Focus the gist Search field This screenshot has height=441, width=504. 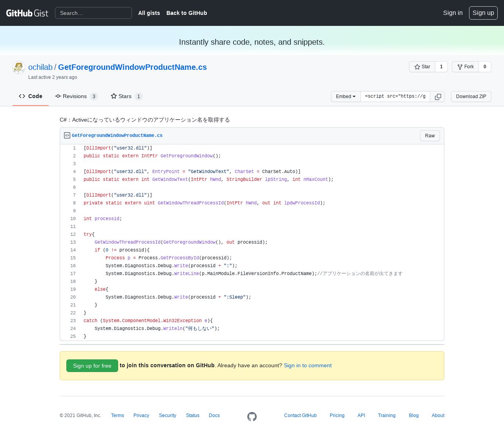pos(93,13)
